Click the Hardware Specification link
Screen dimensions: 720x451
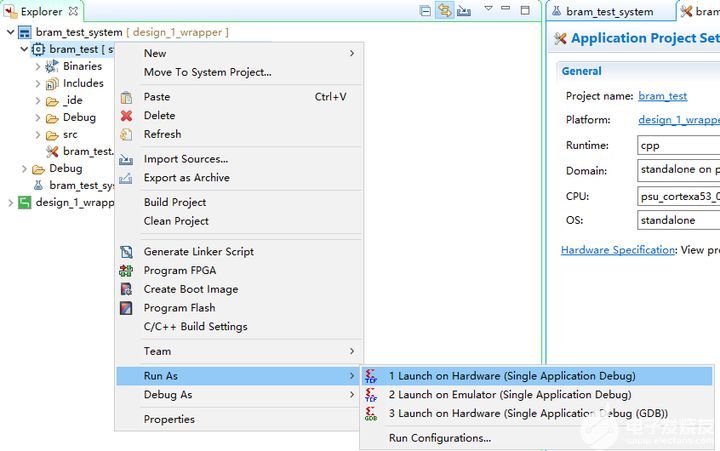coord(618,250)
